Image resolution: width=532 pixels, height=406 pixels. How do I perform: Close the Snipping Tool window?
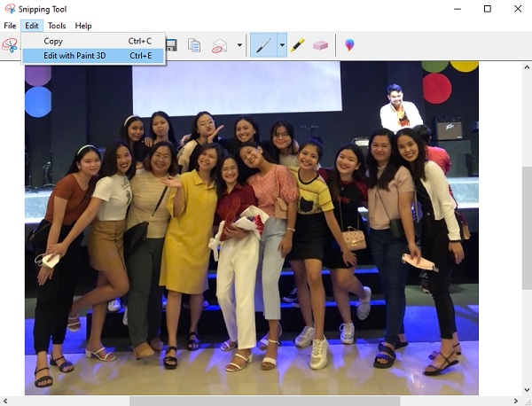518,9
